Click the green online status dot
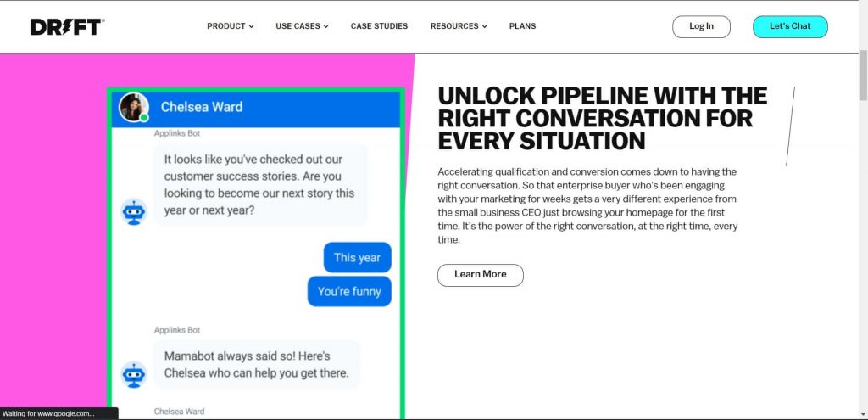Screen dimensions: 868x420 [144, 117]
